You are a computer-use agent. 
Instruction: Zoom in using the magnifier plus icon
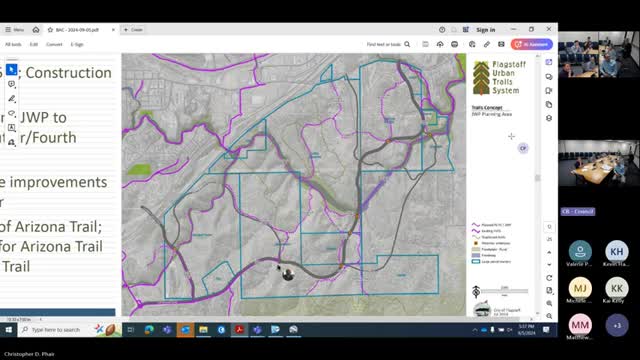(549, 303)
